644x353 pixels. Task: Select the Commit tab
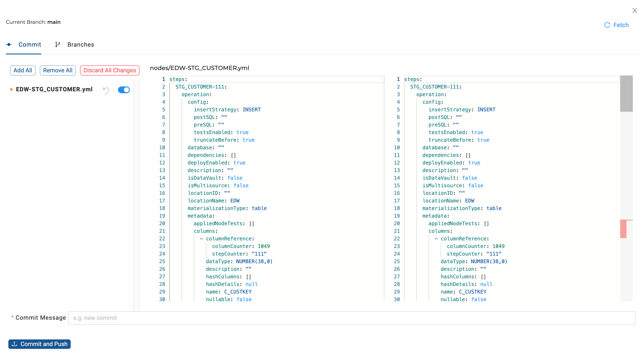point(30,44)
